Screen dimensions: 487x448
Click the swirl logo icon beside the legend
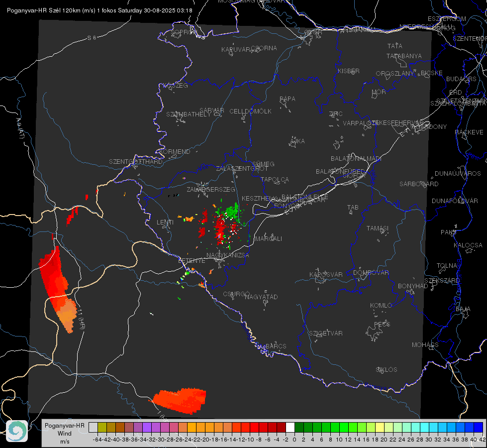pyautogui.click(x=17, y=431)
